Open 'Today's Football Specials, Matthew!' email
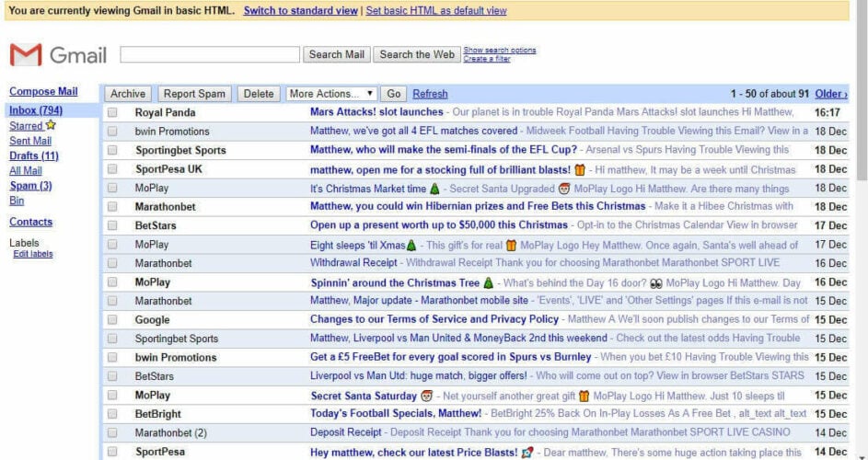This screenshot has height=460, width=868. click(x=396, y=413)
